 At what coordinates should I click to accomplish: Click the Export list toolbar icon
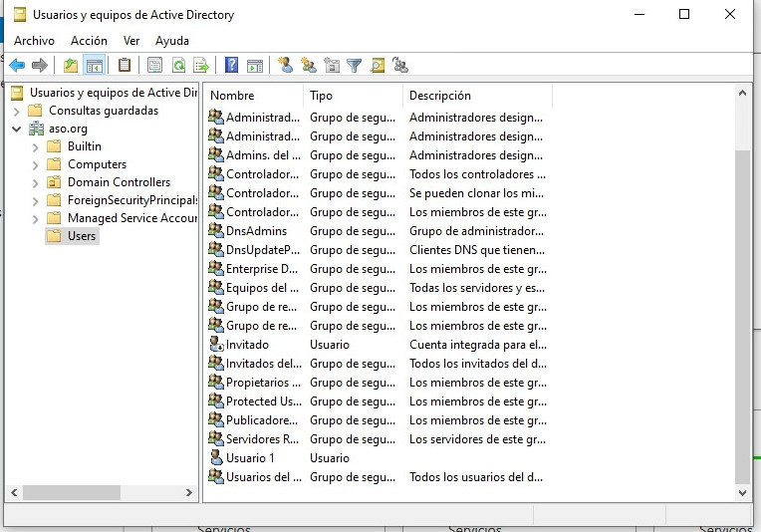(x=201, y=66)
